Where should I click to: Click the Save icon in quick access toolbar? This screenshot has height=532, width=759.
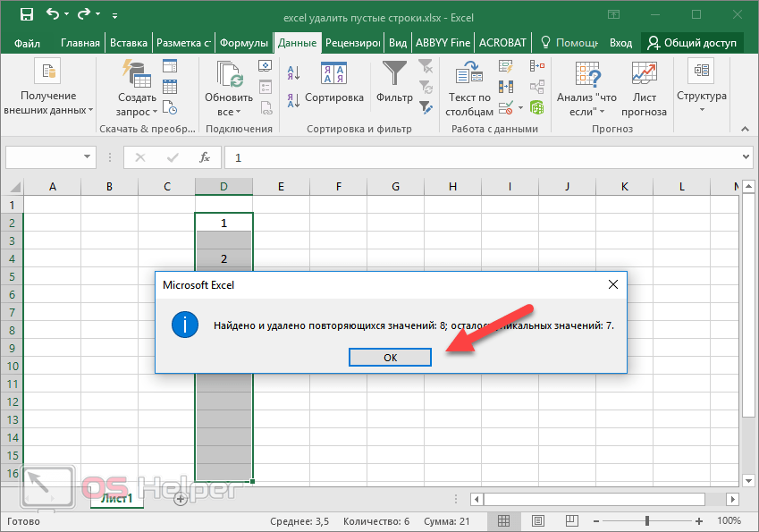[x=26, y=15]
